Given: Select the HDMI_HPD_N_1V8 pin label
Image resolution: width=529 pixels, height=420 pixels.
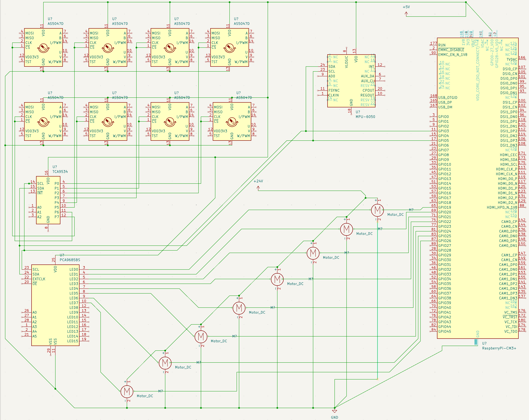Looking at the screenshot, I should [x=502, y=208].
